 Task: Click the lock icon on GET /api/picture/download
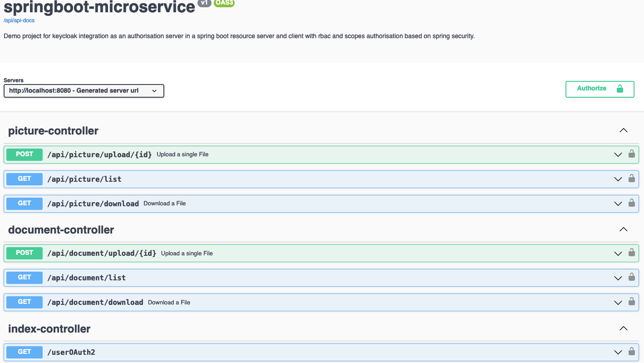pyautogui.click(x=631, y=203)
